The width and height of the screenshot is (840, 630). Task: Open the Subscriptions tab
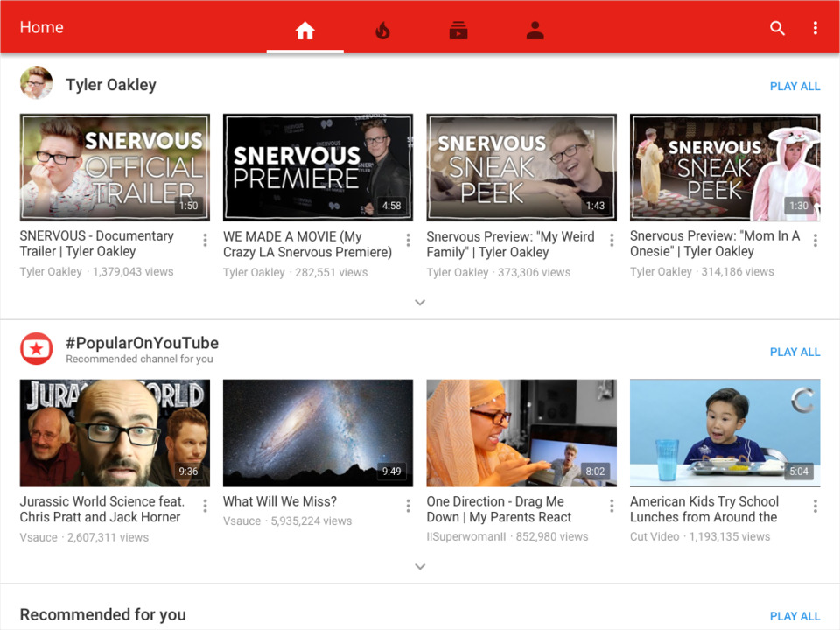[x=458, y=31]
